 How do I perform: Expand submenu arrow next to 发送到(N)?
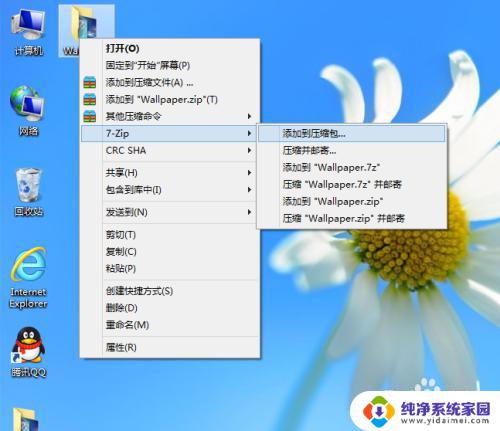249,212
